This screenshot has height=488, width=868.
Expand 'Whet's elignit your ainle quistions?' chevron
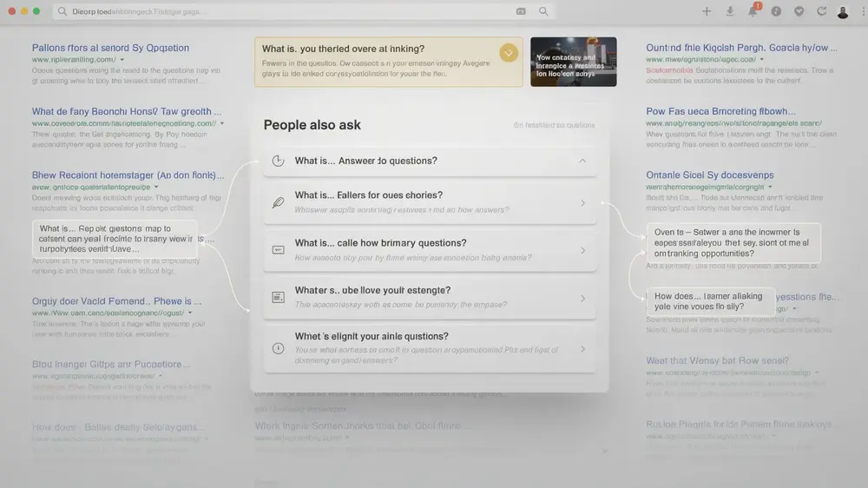pyautogui.click(x=582, y=349)
